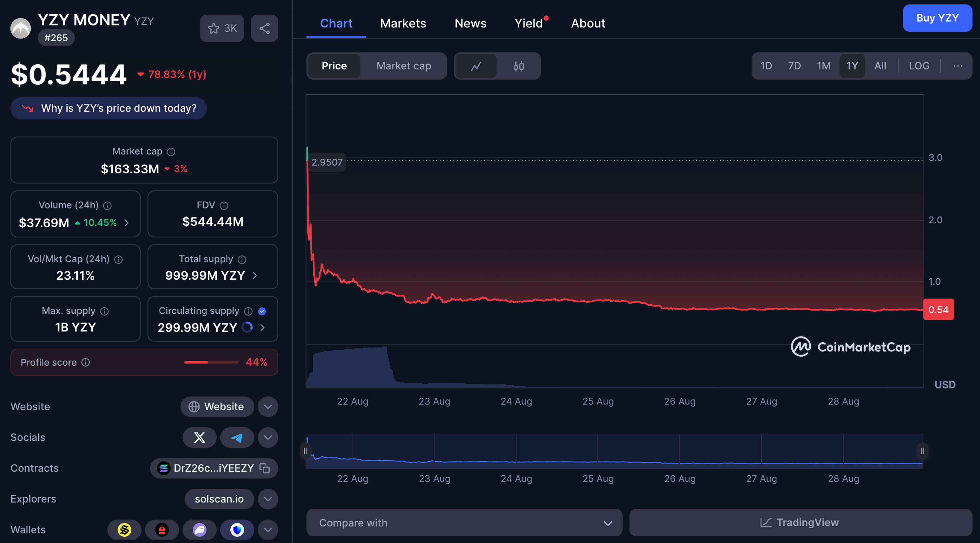Click the red padlock wallet icon
The height and width of the screenshot is (543, 980).
(162, 530)
